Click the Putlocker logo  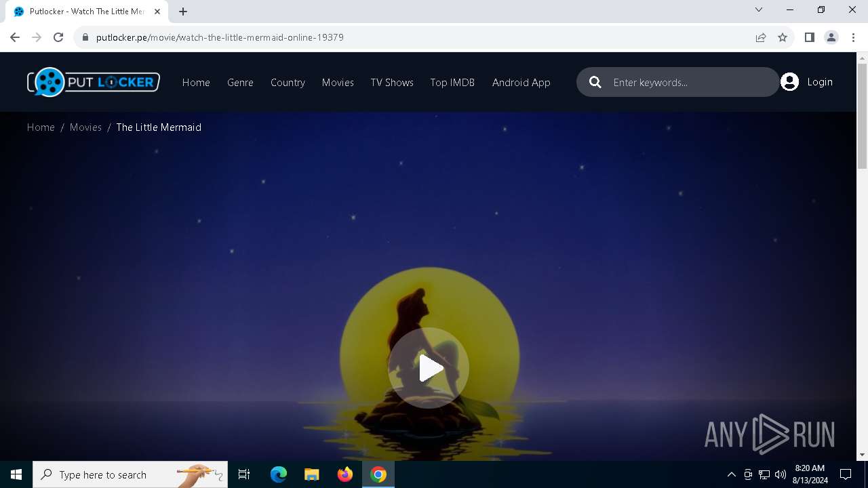point(94,82)
